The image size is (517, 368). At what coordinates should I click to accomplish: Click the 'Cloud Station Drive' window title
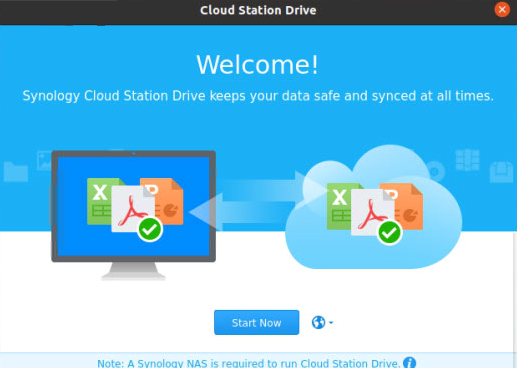click(258, 10)
